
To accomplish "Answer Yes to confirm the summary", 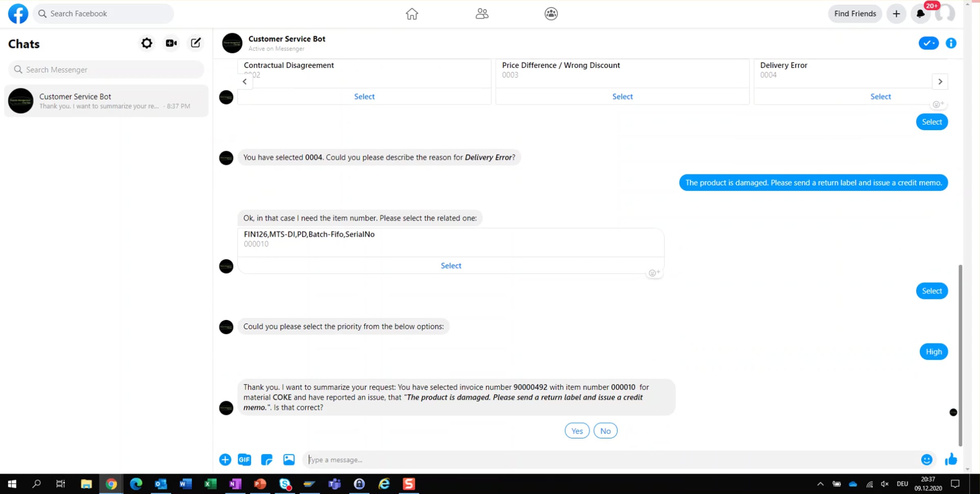I will 577,431.
